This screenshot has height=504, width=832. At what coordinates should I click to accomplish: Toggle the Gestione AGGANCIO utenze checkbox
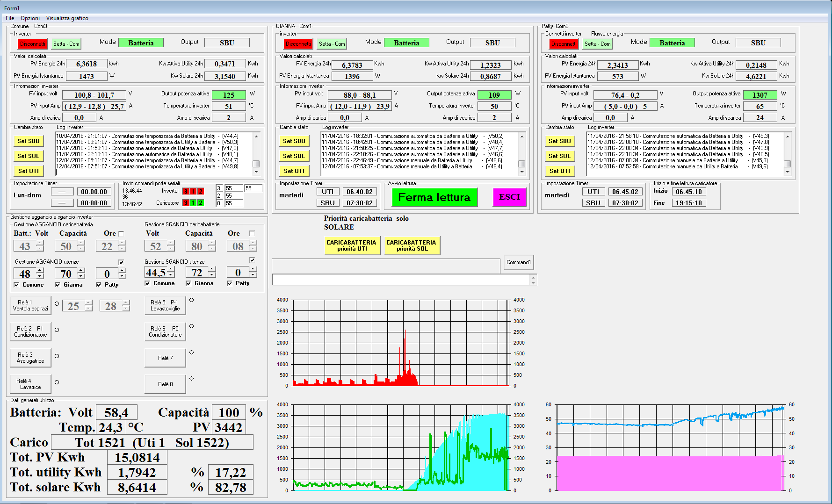pyautogui.click(x=121, y=262)
